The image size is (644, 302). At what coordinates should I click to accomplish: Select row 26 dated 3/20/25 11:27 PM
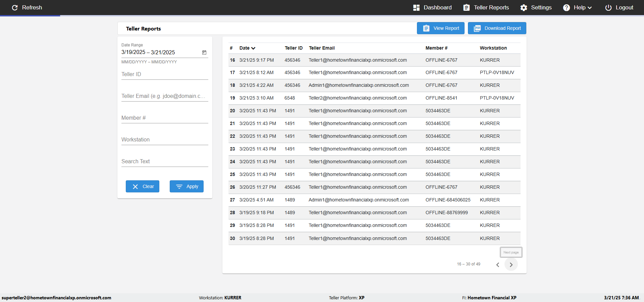point(374,187)
